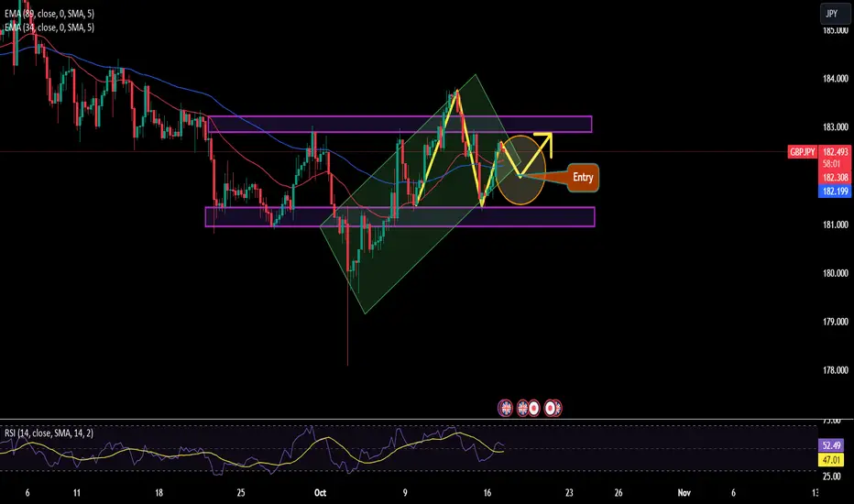Click the GBPJPY symbol price label
The height and width of the screenshot is (504, 854).
click(x=803, y=152)
